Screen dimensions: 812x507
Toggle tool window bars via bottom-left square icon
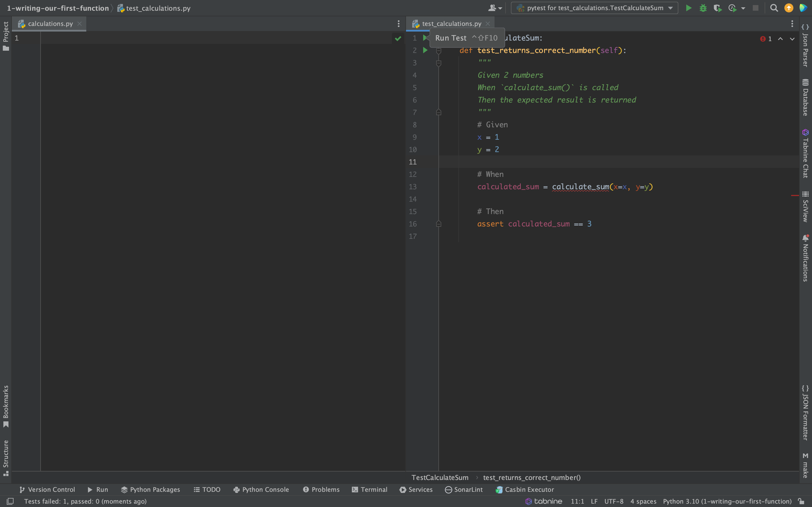click(10, 501)
